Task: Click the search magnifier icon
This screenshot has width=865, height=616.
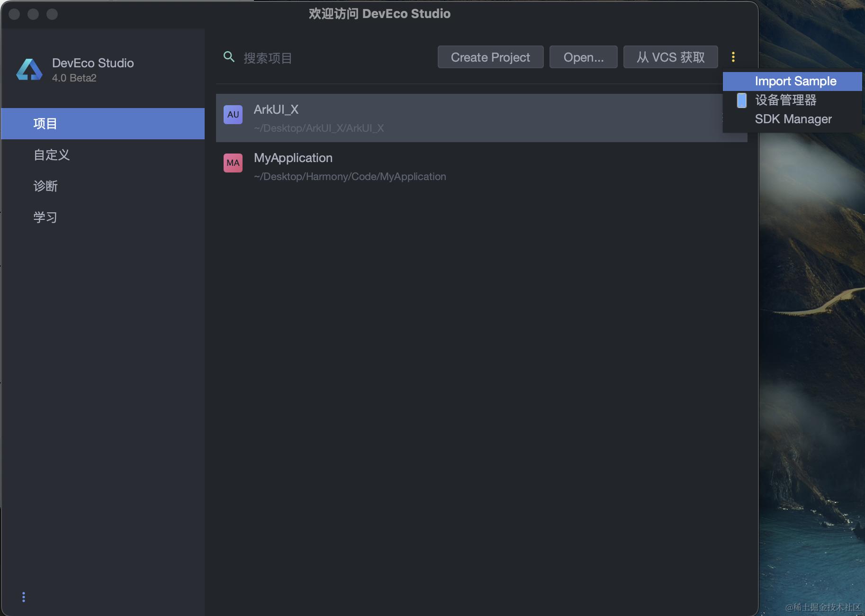Action: 229,57
